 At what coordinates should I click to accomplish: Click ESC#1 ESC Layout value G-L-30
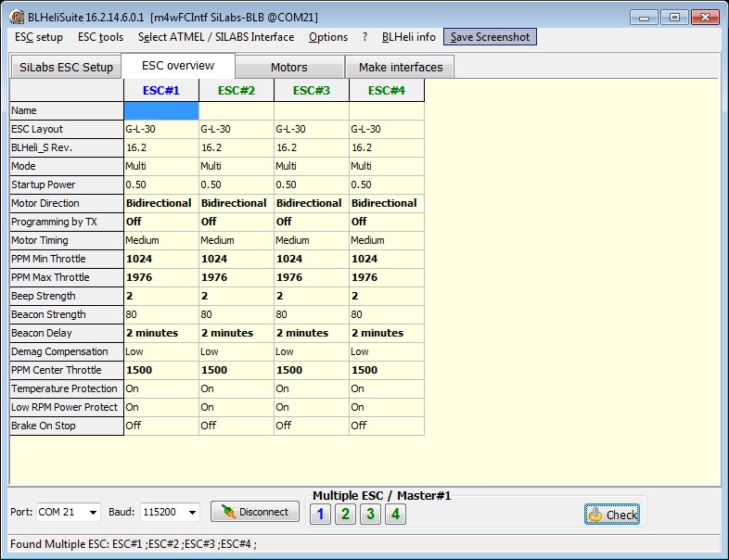click(161, 129)
